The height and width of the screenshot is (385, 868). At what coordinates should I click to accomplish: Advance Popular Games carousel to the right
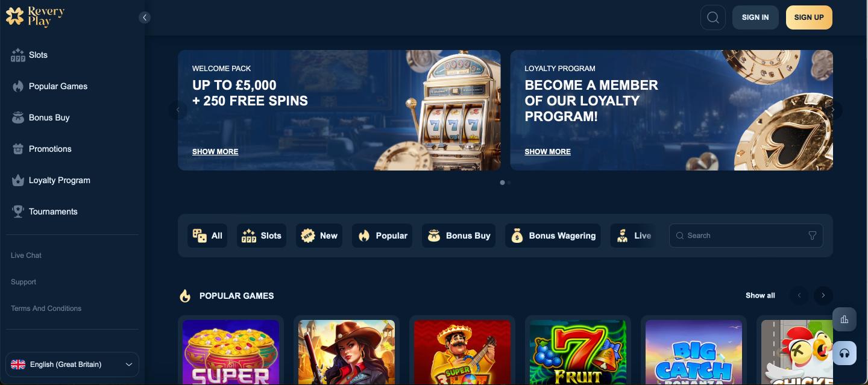click(x=823, y=295)
